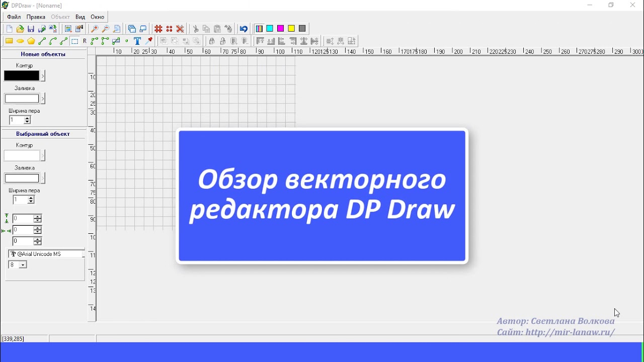Click the paste clipboard icon
Viewport: 644px width, 362px height.
(x=218, y=29)
